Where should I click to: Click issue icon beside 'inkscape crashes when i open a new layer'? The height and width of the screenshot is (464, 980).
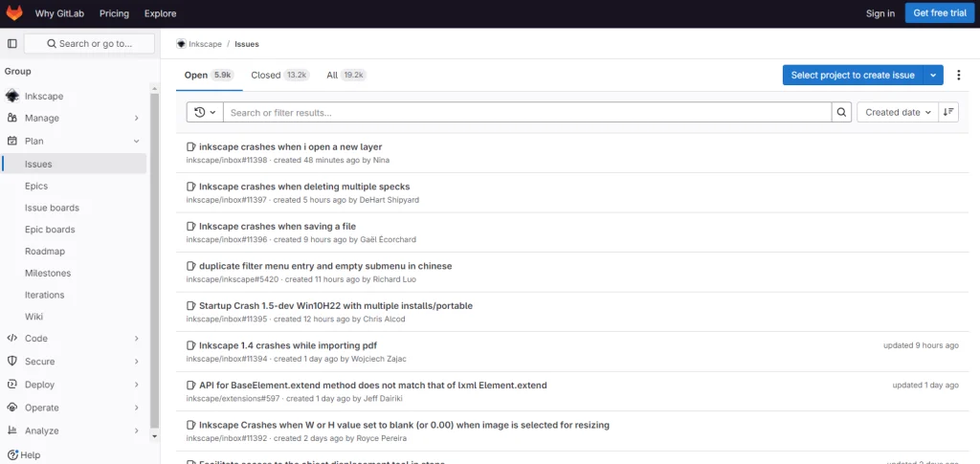[191, 147]
